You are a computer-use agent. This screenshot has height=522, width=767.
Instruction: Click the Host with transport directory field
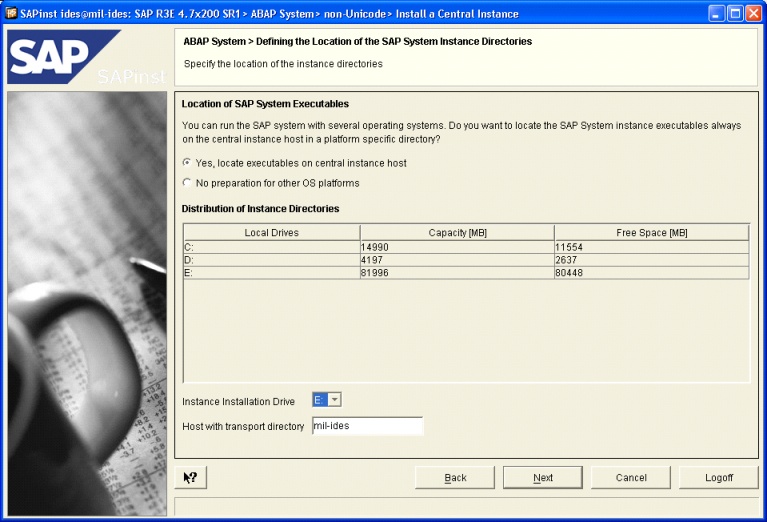click(x=367, y=426)
